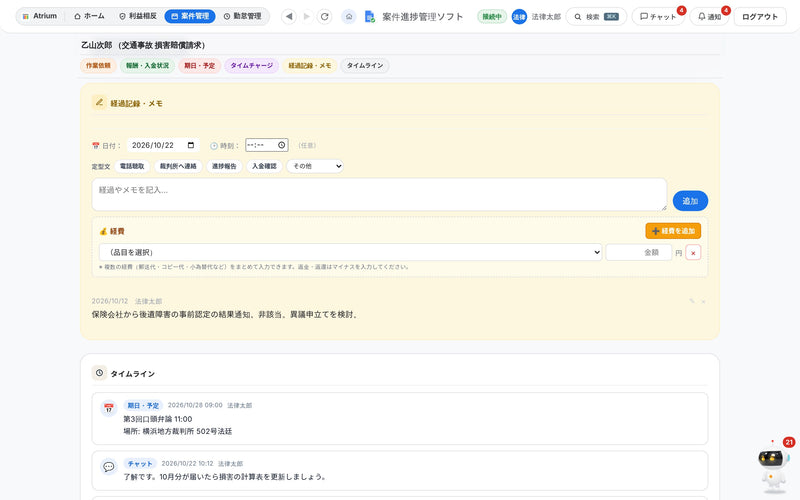Click the speech bubble icon of chat entry

(109, 466)
